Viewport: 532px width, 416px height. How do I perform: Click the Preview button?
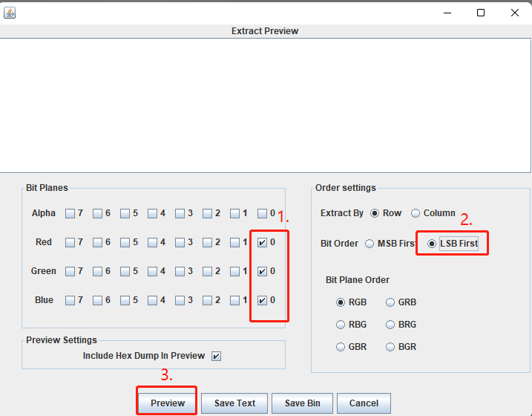click(x=168, y=403)
